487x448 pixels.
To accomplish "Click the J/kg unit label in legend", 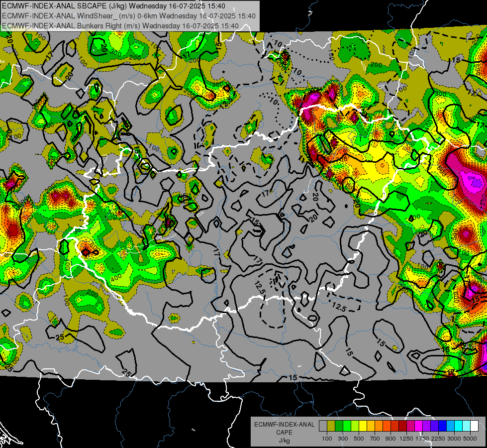I will [284, 441].
